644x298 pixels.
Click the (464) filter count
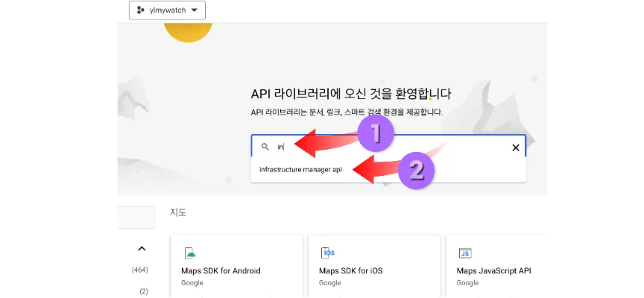(x=140, y=270)
